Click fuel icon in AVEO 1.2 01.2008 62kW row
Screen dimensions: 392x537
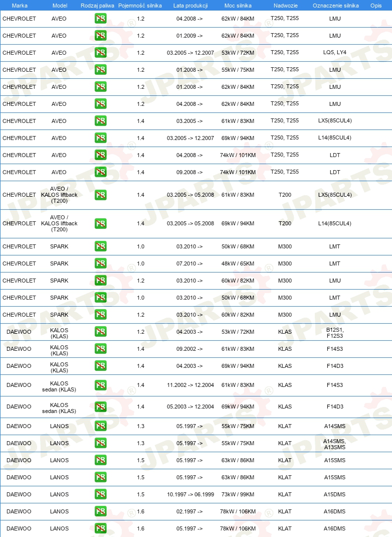click(101, 87)
